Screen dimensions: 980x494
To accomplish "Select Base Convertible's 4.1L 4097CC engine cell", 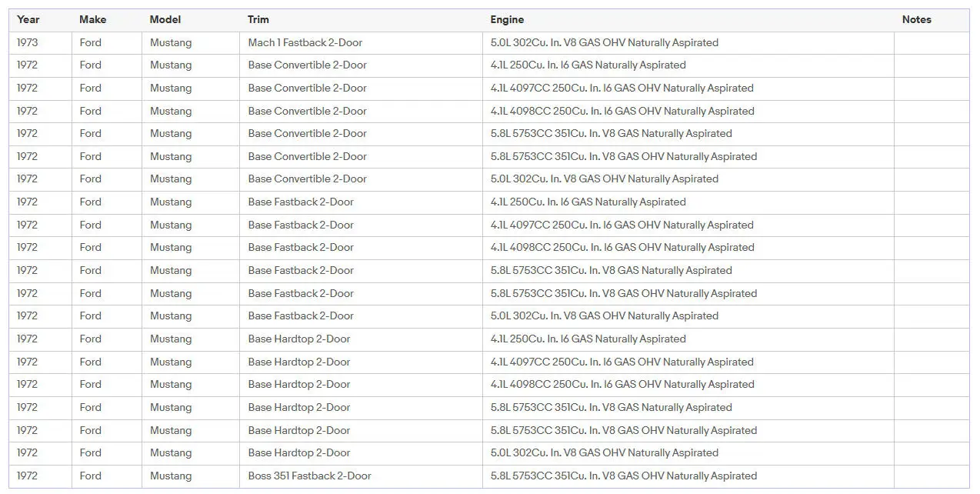I will (x=688, y=88).
